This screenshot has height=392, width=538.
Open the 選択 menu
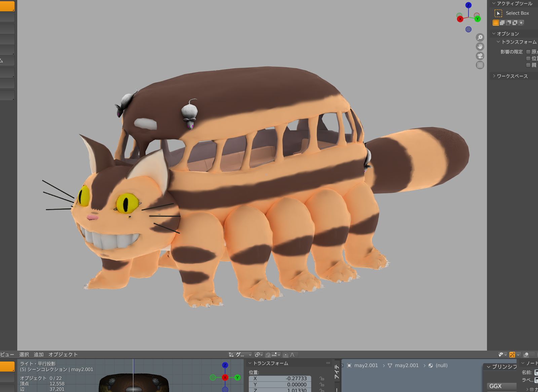point(24,355)
